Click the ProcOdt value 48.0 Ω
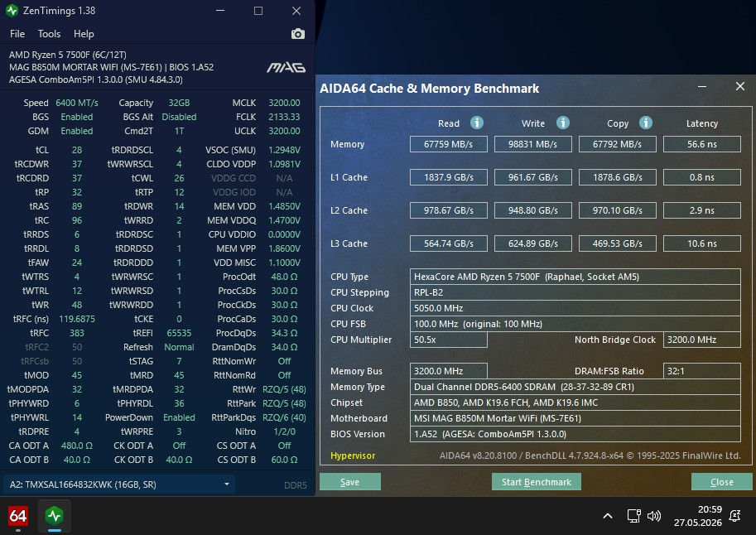 (284, 277)
